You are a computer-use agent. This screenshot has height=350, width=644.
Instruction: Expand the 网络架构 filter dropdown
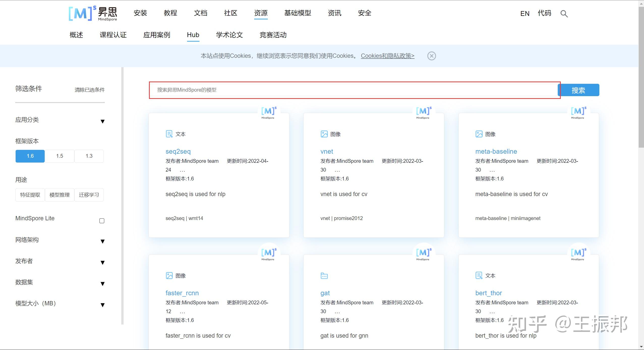click(102, 241)
